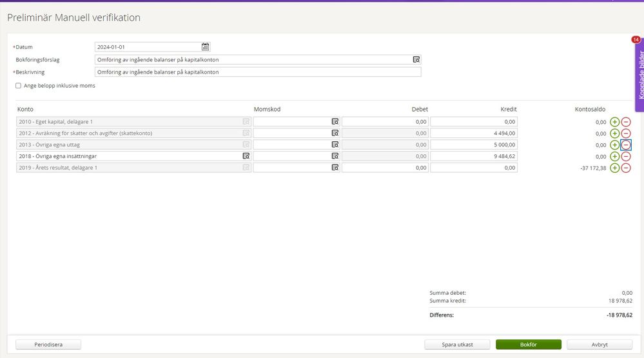Expand Momskod picker for the 2019 row
The image size is (644, 358).
click(335, 168)
